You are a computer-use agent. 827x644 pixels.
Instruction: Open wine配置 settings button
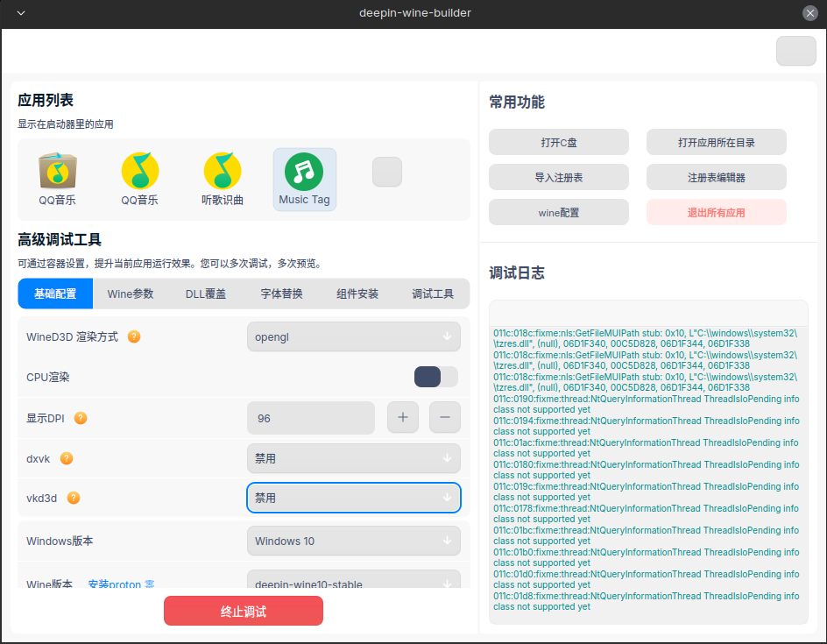tap(559, 213)
